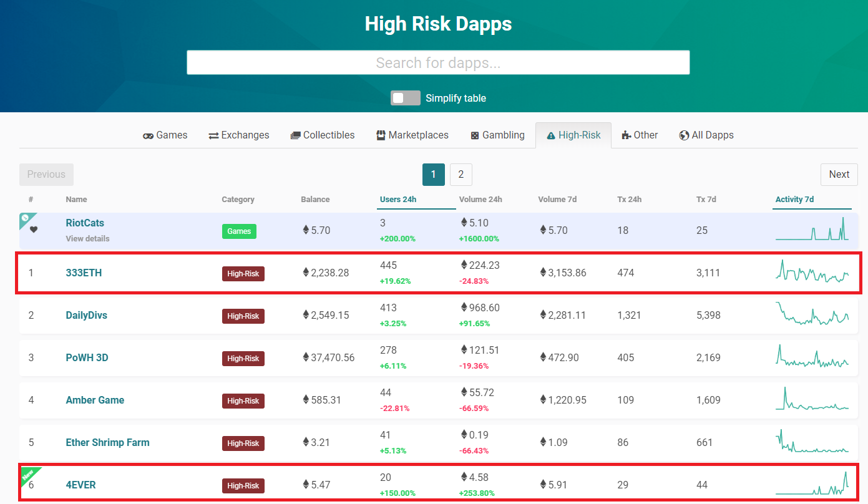The width and height of the screenshot is (868, 504).
Task: Open the PoWH 3D activity sparkline chart
Action: pyautogui.click(x=812, y=357)
